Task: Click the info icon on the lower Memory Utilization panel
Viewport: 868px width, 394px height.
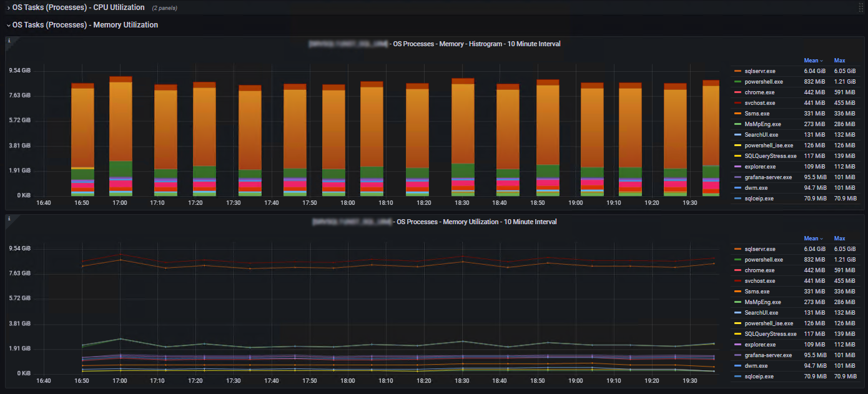Action: click(9, 219)
